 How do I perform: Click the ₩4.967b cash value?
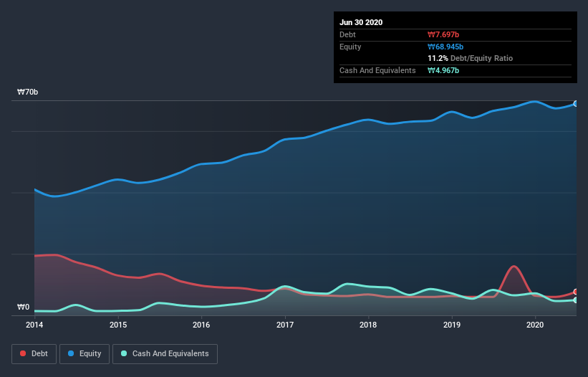click(x=443, y=70)
